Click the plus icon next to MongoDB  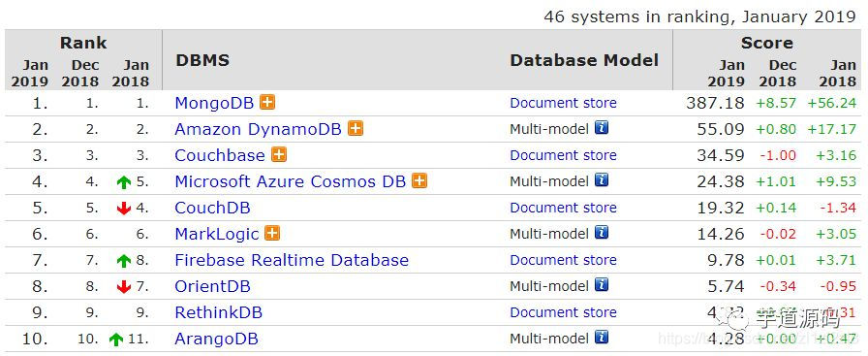(267, 103)
